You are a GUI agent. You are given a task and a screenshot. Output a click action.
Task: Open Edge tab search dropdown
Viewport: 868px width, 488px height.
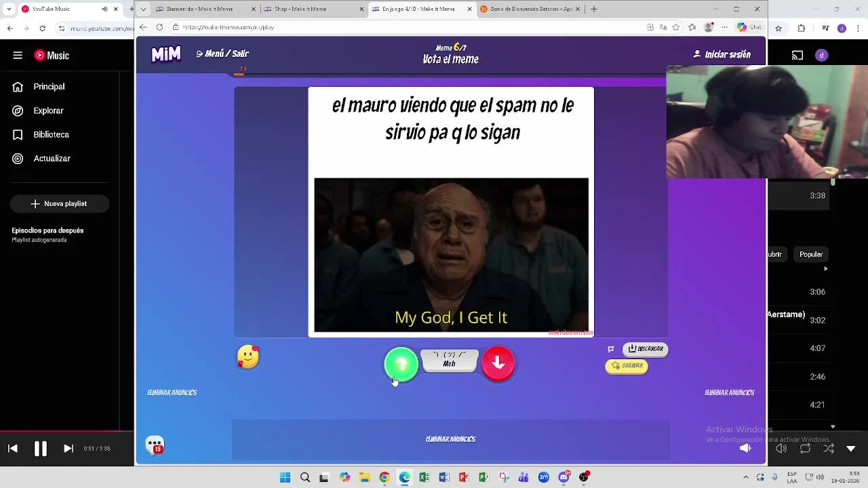[x=143, y=9]
